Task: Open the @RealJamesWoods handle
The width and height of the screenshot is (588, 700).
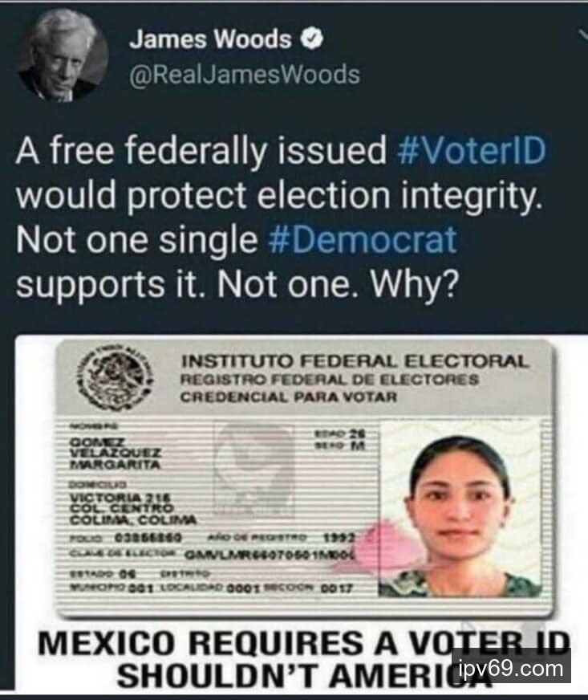Action: [245, 75]
